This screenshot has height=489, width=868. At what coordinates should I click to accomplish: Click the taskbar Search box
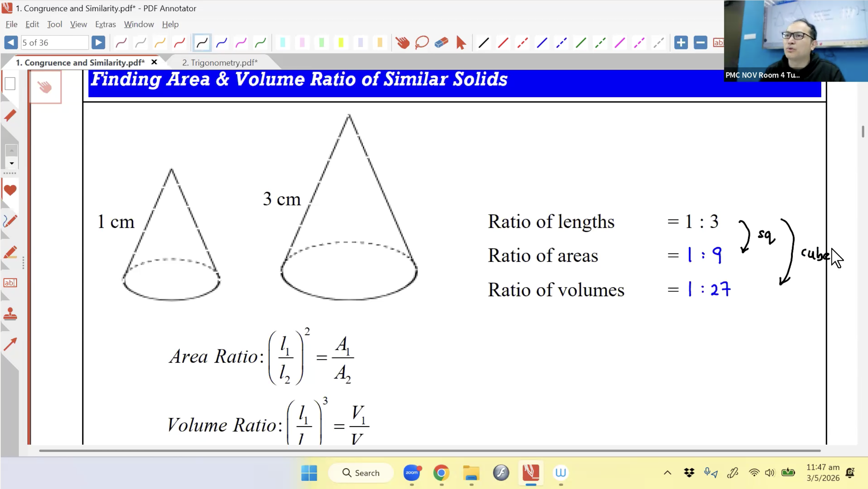click(361, 473)
